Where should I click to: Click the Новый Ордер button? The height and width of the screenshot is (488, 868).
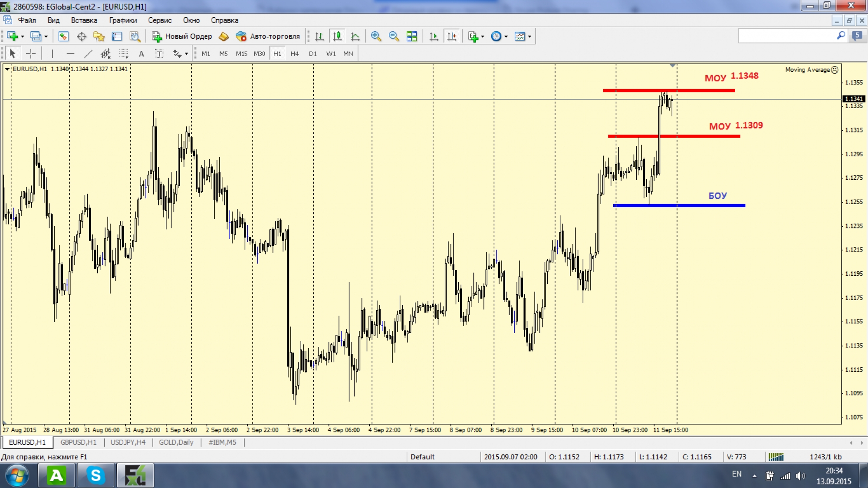click(182, 36)
